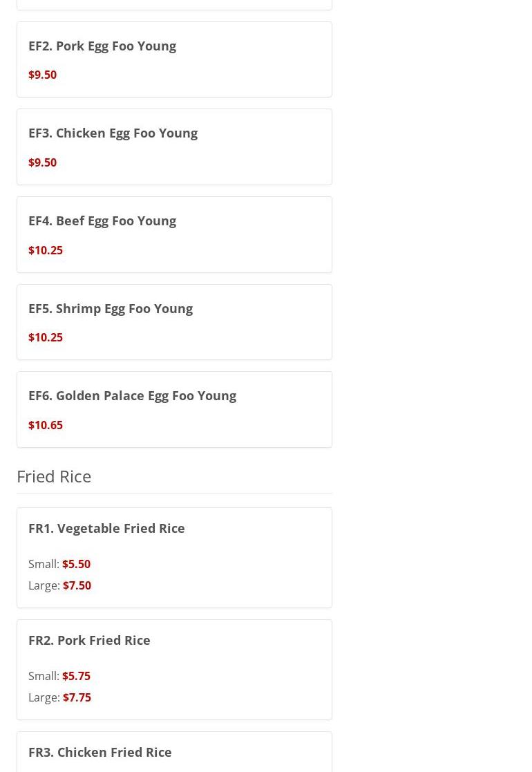532x772 pixels.
Task: Choose EF4. Beef Egg Foo Young
Action: click(102, 220)
